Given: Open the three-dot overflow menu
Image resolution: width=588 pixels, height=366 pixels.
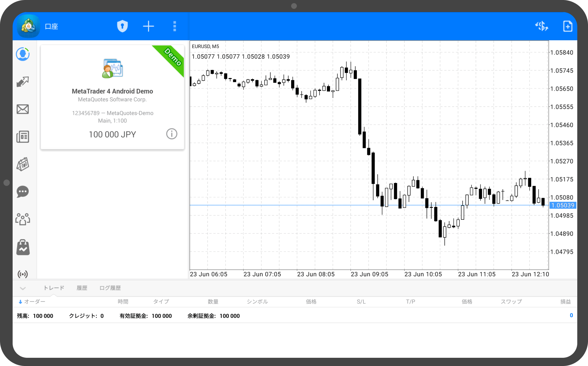Looking at the screenshot, I should point(175,26).
